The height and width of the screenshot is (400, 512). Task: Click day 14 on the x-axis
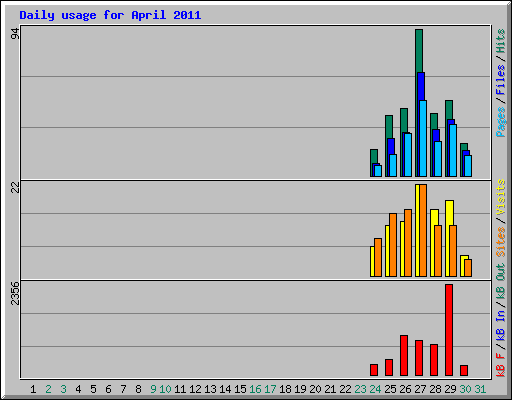225,389
